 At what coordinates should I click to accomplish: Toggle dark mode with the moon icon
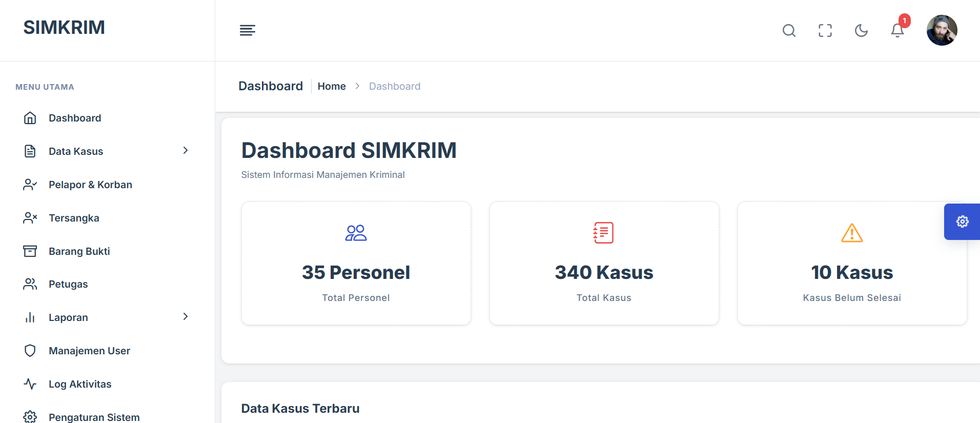(x=861, y=31)
